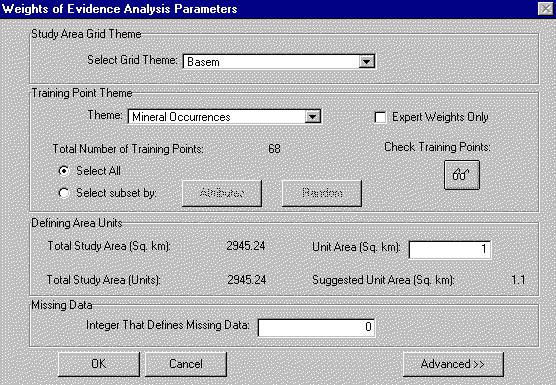Click the binoculars Check Training Points icon

[462, 175]
